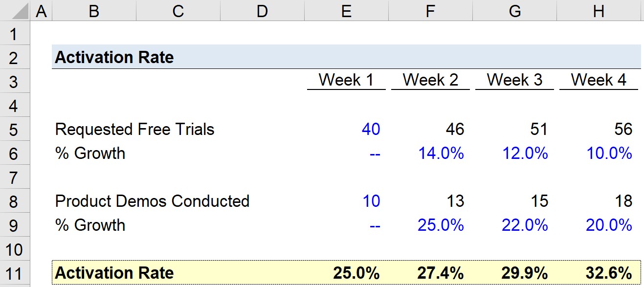Click the Week 1 requested trials value 40
The image size is (644, 287).
click(371, 129)
